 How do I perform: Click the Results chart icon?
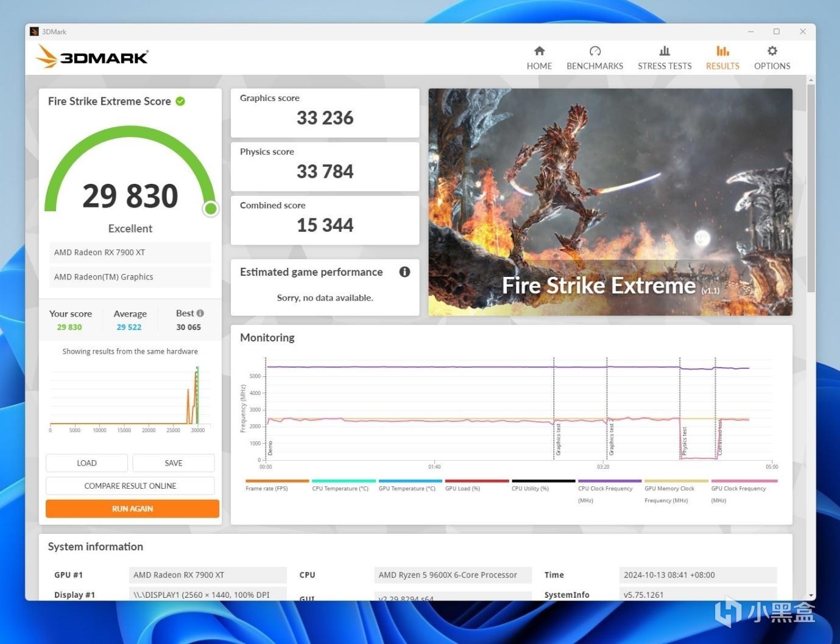722,51
